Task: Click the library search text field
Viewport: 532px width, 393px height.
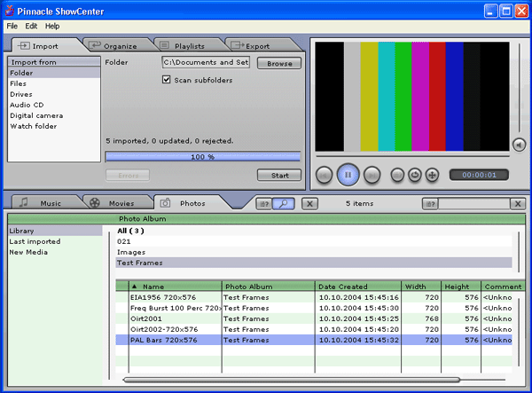Action: point(474,204)
